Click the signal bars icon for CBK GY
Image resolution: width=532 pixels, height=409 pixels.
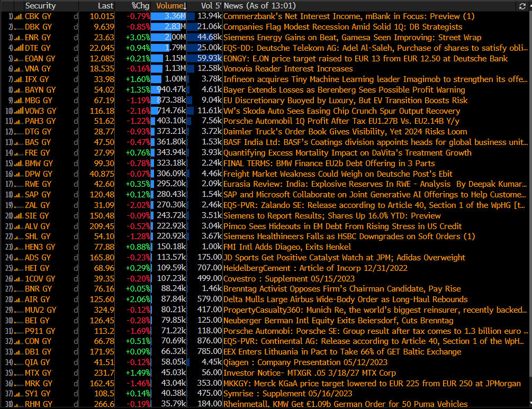19,16
